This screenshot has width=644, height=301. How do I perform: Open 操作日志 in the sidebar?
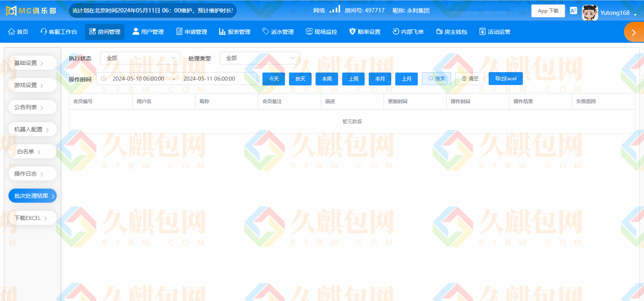(33, 174)
